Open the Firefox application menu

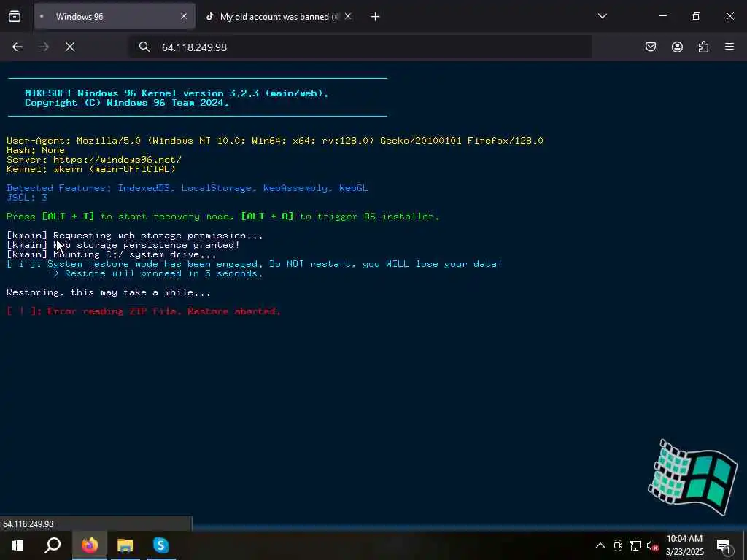click(729, 47)
